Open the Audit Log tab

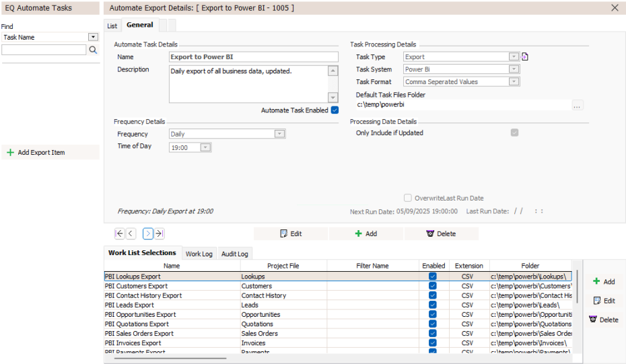click(x=235, y=254)
